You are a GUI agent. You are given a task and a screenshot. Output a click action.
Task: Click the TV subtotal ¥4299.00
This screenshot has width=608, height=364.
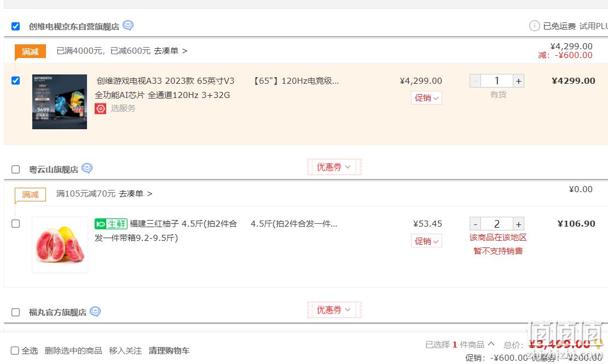[x=573, y=80]
